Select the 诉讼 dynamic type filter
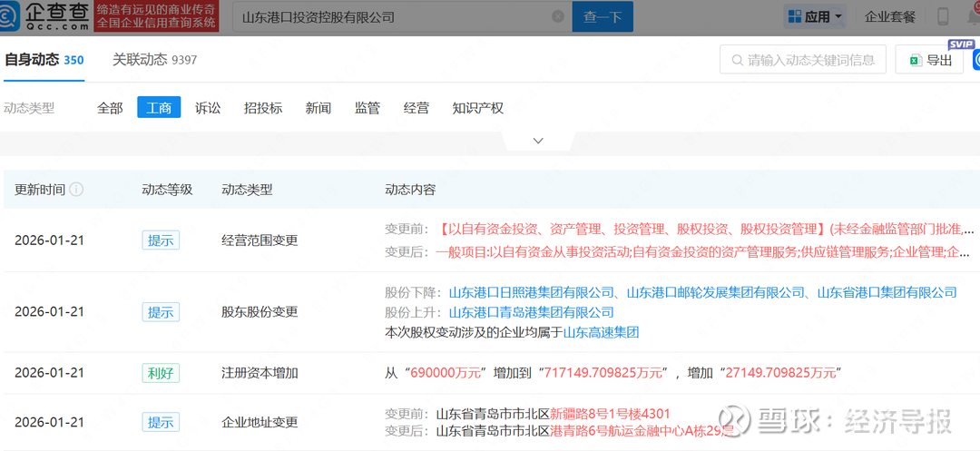 tap(208, 108)
